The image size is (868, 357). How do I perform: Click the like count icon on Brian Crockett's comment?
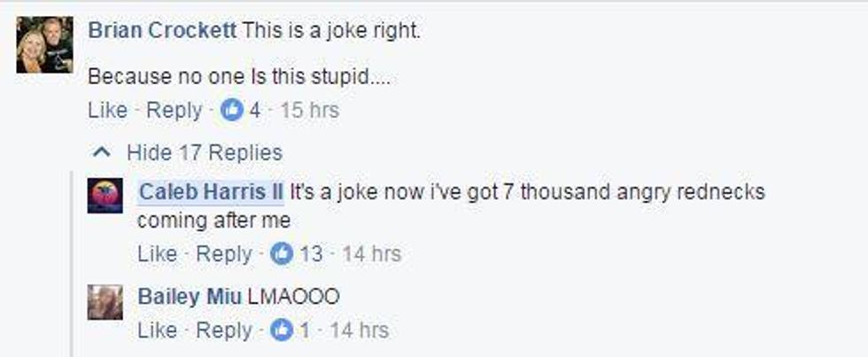(231, 111)
